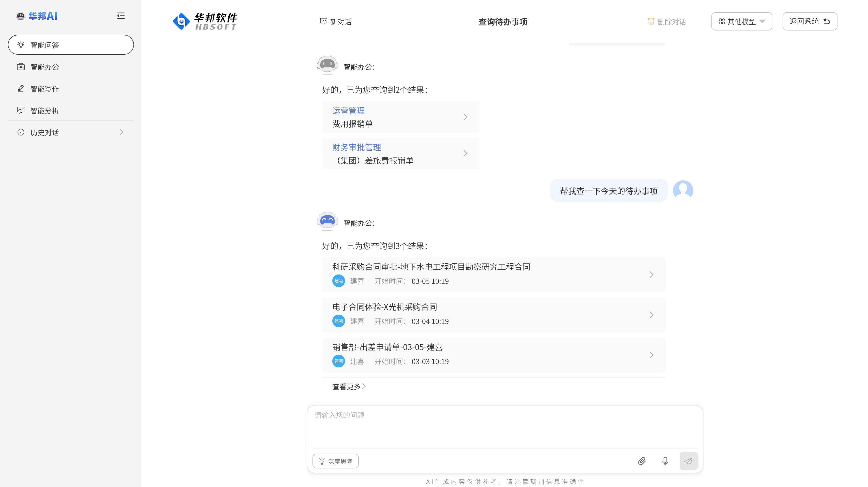The image size is (868, 487).
Task: Attach a file with the paperclip icon
Action: [641, 461]
